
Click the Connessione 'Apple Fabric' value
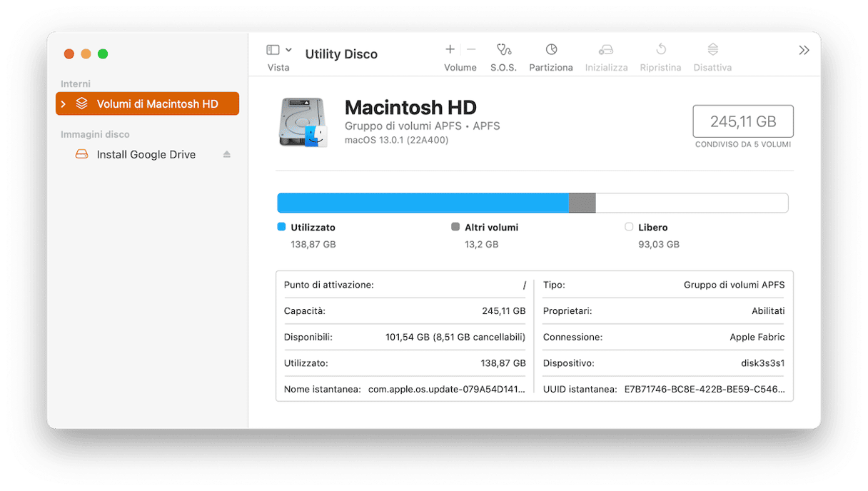757,337
